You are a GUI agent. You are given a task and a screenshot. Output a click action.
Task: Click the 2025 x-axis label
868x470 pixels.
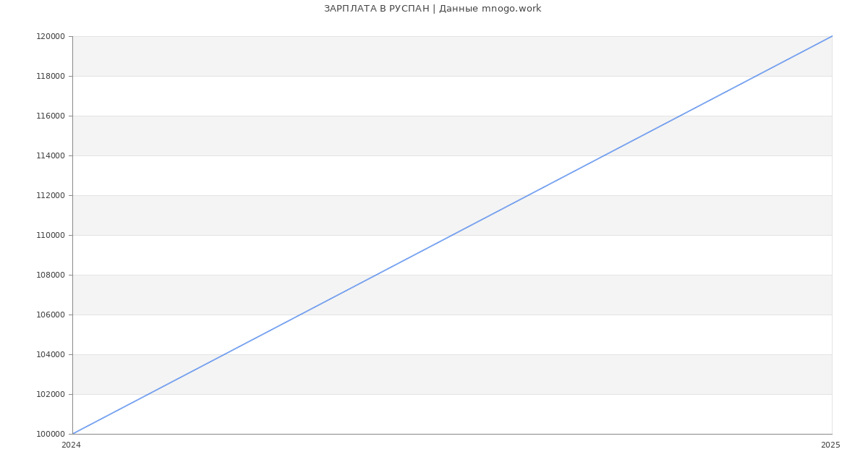830,445
